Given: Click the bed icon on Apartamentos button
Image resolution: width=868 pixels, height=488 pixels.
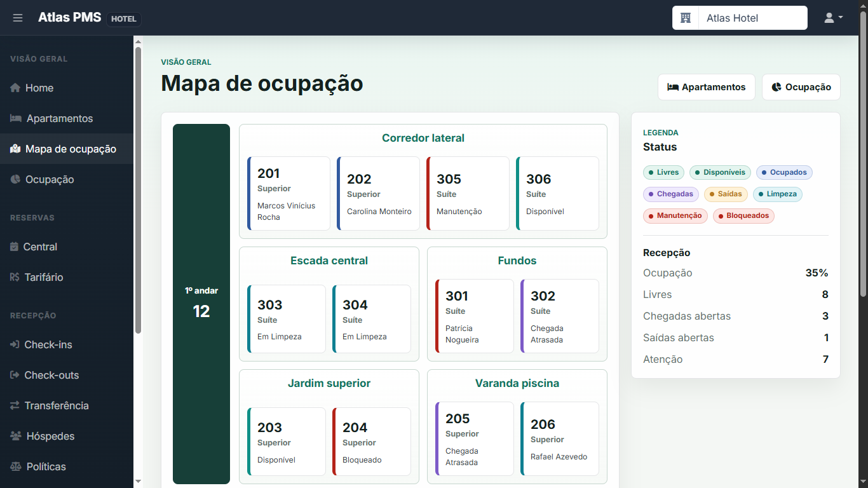Looking at the screenshot, I should point(672,87).
